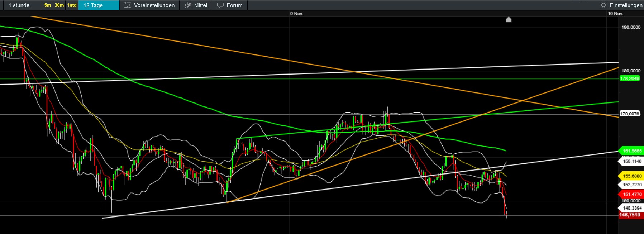Click the Voreinstellungen sliders icon
Screen dimensions: 644x234
(x=127, y=5)
